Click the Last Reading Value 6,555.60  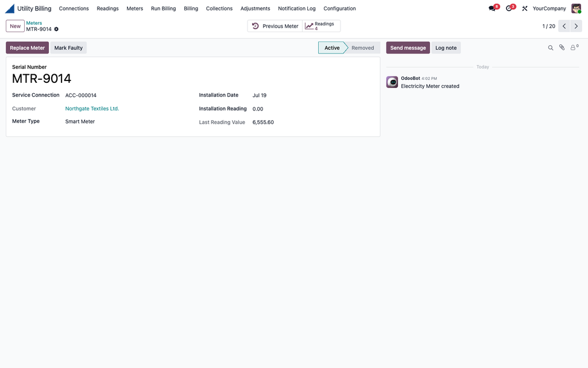click(263, 122)
